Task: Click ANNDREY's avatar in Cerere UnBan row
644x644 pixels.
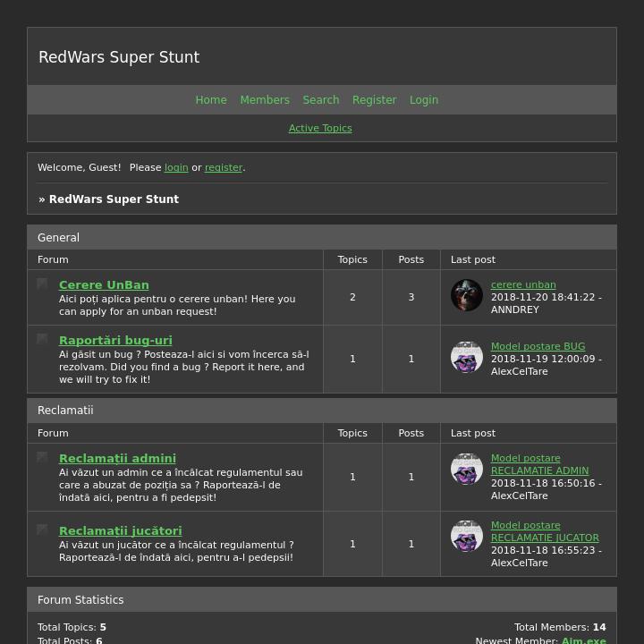Action: (x=467, y=296)
